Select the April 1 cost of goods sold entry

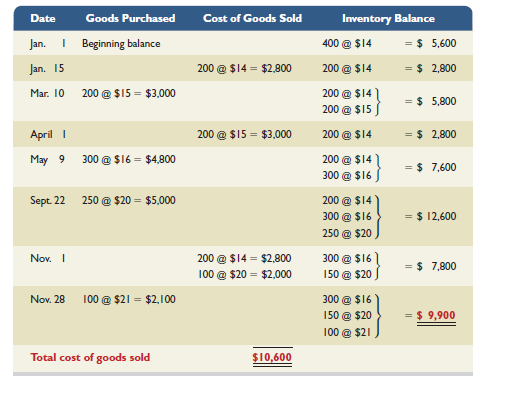point(244,134)
